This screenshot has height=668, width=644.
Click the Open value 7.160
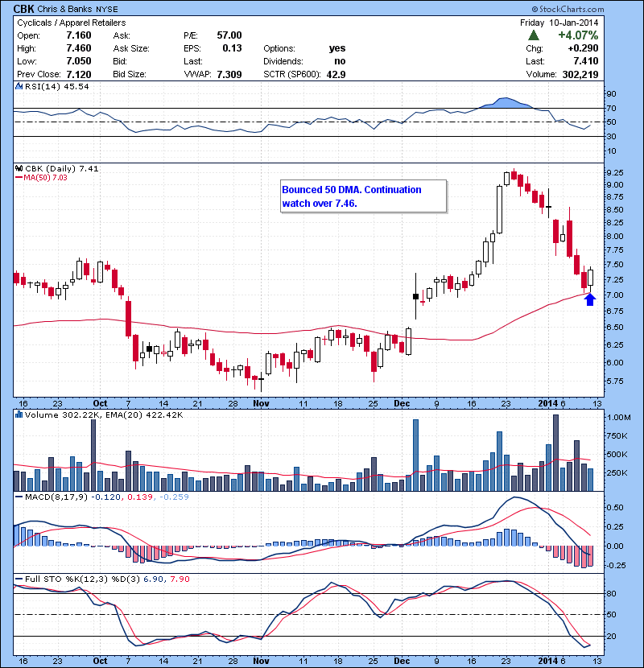click(79, 35)
